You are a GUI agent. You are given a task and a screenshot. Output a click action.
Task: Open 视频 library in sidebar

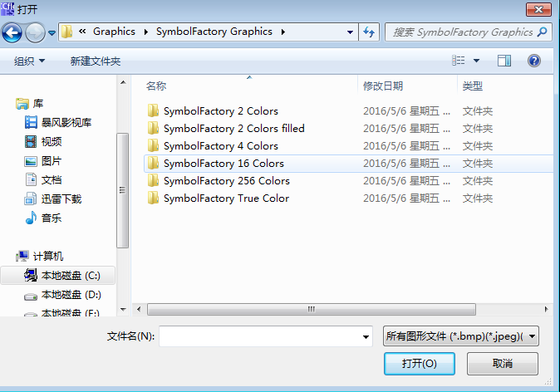tap(52, 142)
